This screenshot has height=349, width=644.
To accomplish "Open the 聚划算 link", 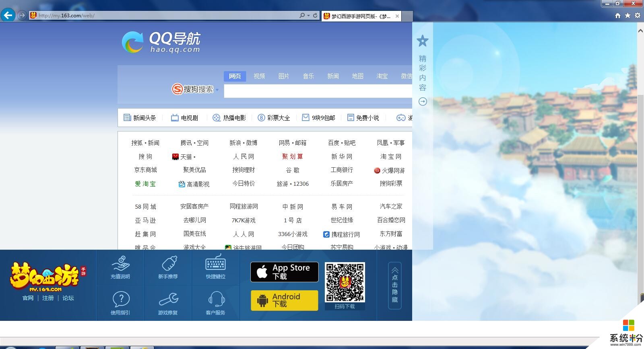I will click(293, 156).
